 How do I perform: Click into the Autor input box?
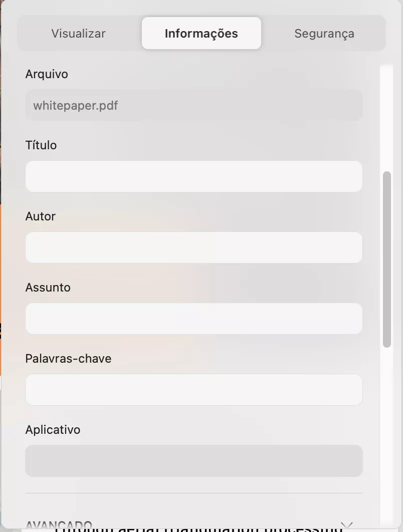point(193,247)
